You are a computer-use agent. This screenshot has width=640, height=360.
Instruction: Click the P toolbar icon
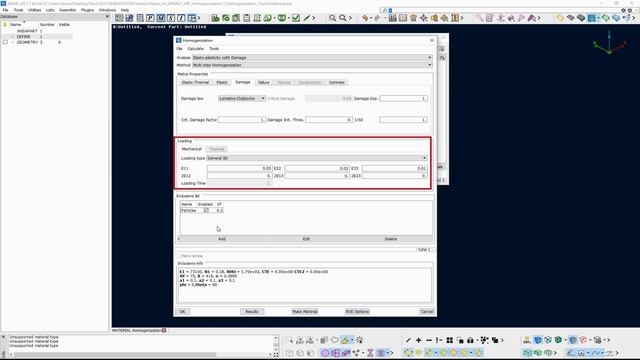click(x=150, y=18)
